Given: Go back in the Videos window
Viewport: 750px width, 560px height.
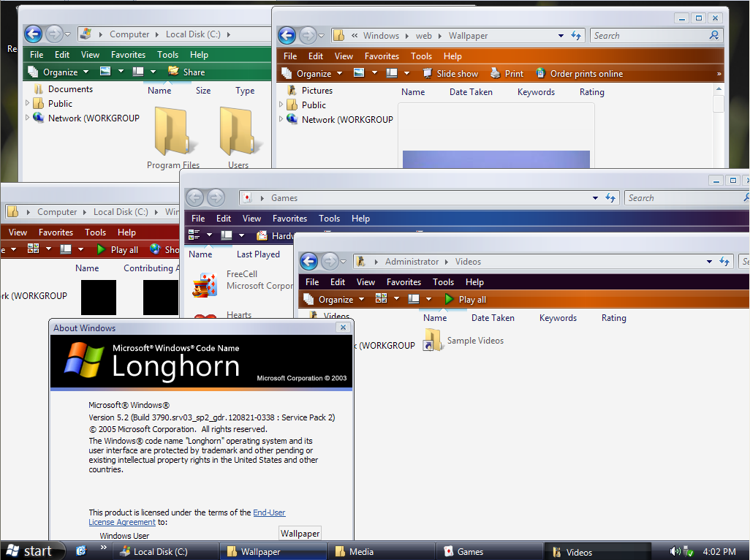Looking at the screenshot, I should coord(308,262).
